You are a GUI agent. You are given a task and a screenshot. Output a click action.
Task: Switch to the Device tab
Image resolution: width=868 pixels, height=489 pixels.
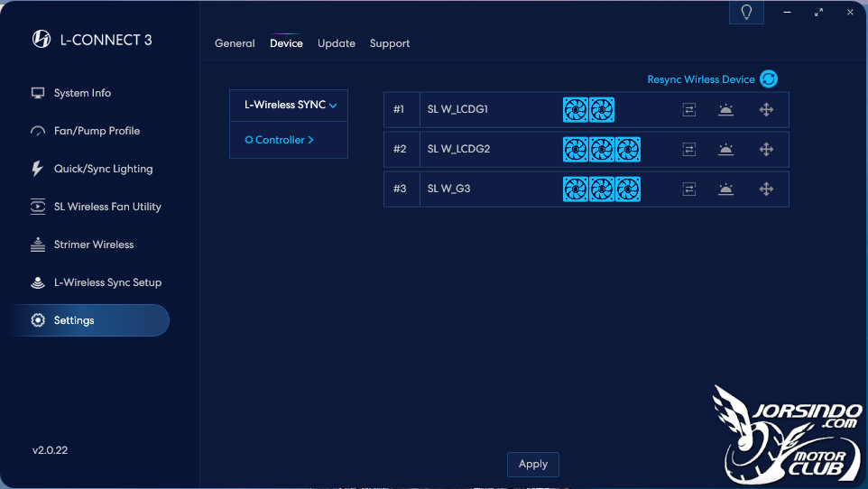click(x=286, y=43)
